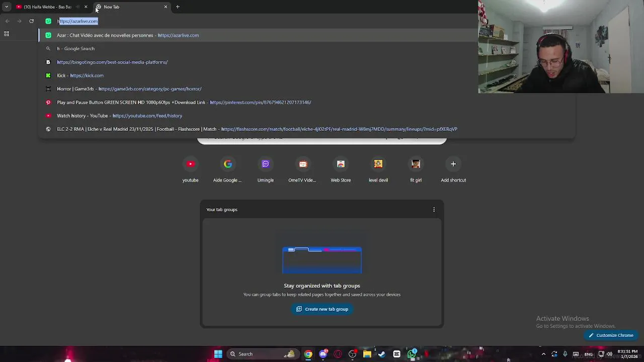The height and width of the screenshot is (362, 644).
Task: Open Google Chrome from the taskbar
Action: [308, 354]
